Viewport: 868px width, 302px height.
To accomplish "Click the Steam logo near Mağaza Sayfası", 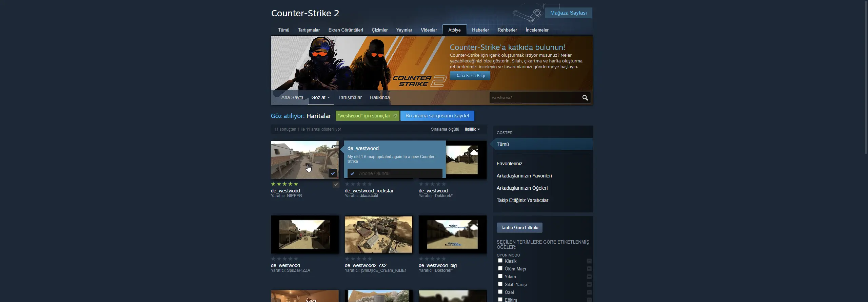I will click(x=528, y=15).
